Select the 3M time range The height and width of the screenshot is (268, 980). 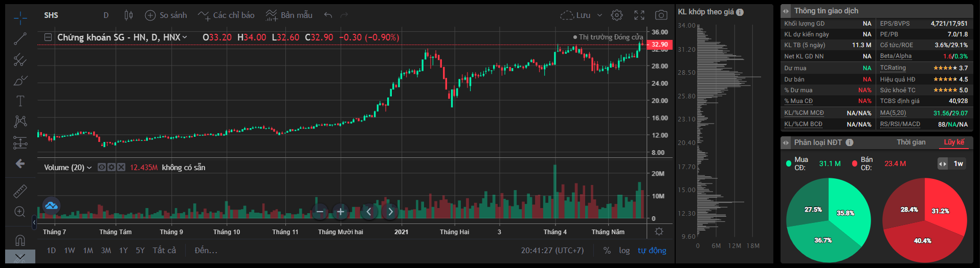pyautogui.click(x=106, y=251)
